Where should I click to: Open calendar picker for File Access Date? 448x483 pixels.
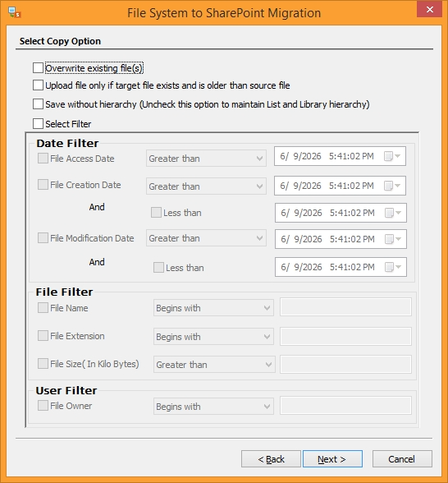click(x=392, y=156)
